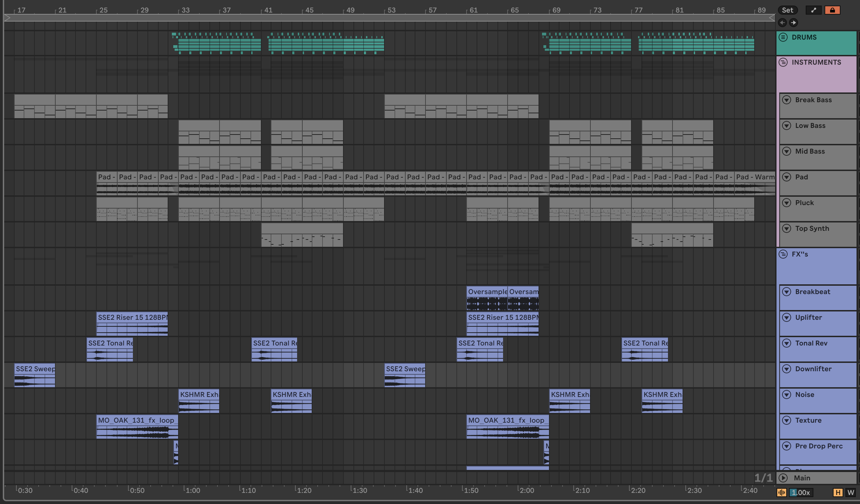Image resolution: width=860 pixels, height=504 pixels.
Task: Select the first Oversample breakbeat clip
Action: click(x=487, y=298)
